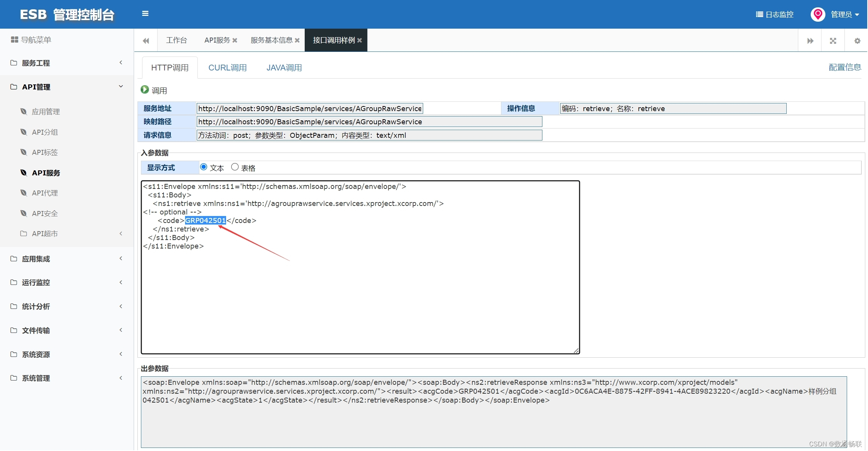Close the API服务 tab
The image size is (868, 451).
[235, 40]
